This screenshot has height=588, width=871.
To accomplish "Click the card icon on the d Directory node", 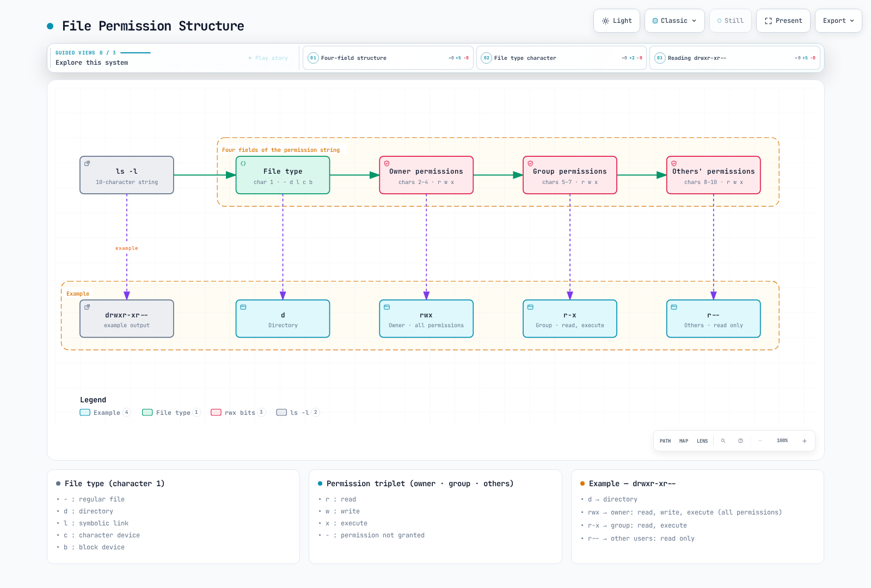I will point(243,307).
